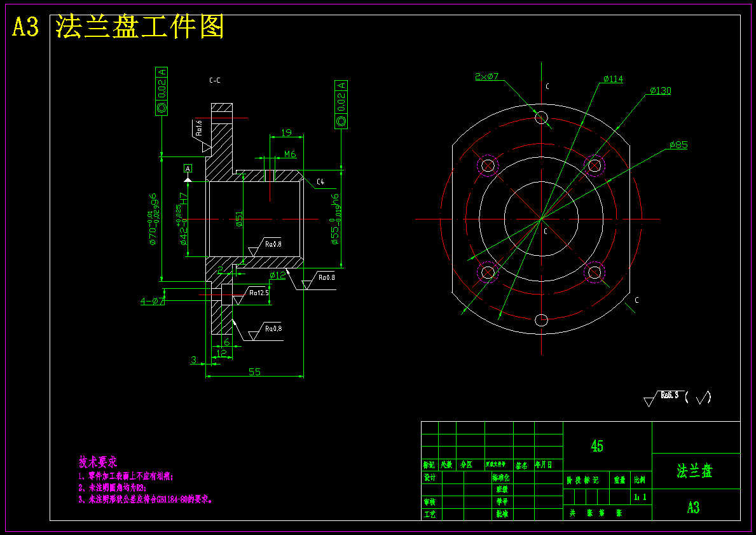Select the '4-Ø7' hole callout
The image size is (756, 535).
(153, 301)
